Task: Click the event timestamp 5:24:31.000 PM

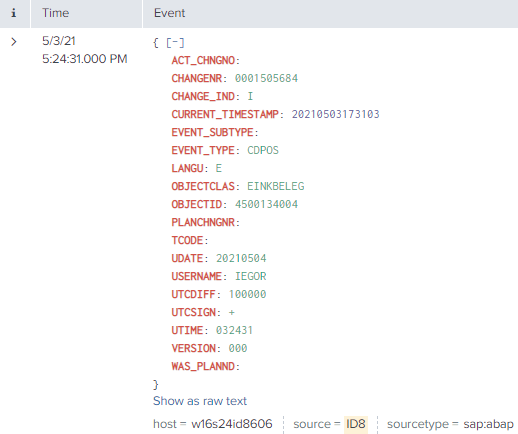Action: tap(85, 59)
